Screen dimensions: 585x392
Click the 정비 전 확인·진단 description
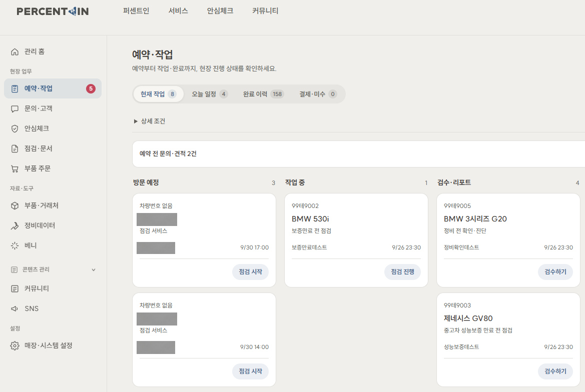465,231
